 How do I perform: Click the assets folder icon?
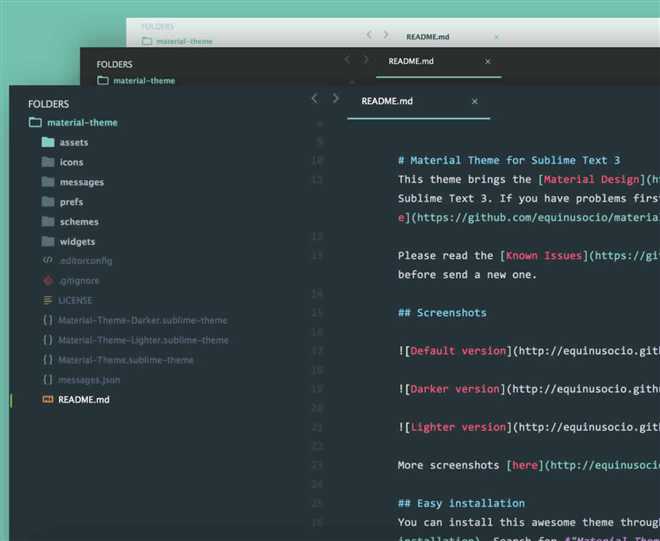coord(48,142)
